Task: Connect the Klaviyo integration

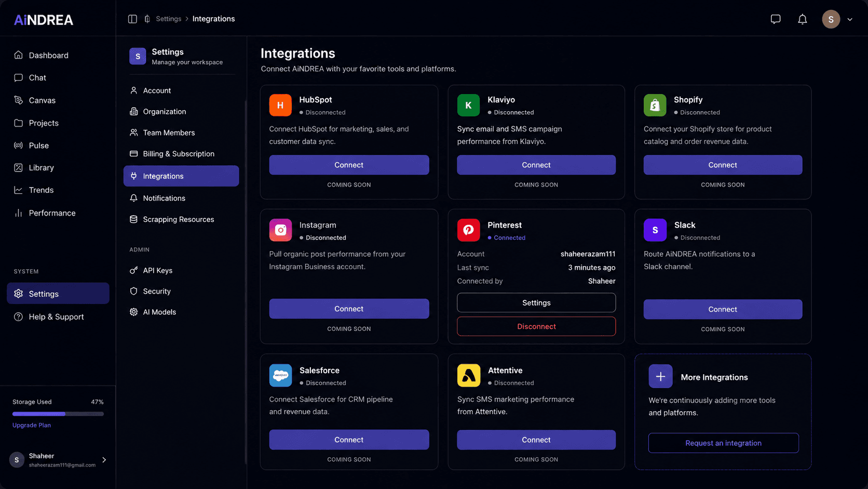Action: coord(536,165)
